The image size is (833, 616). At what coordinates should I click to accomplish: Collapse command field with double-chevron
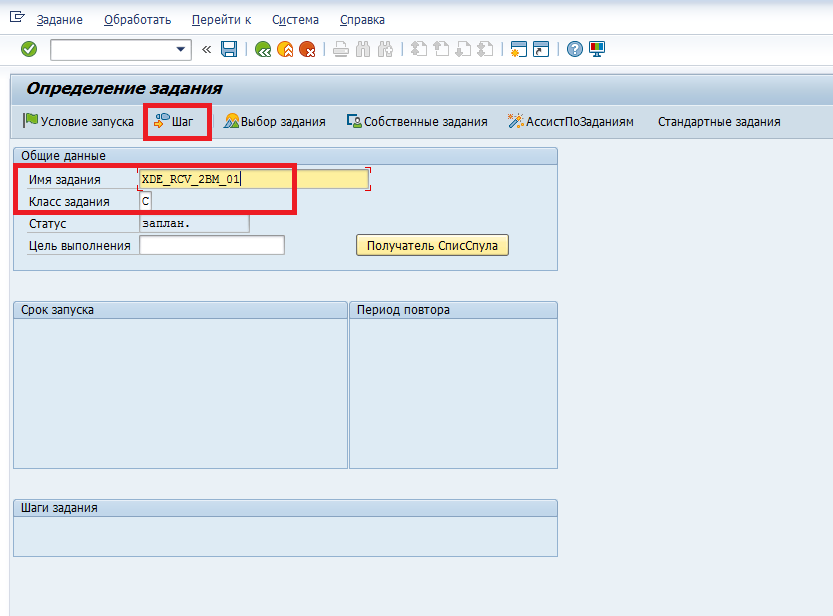[x=206, y=49]
